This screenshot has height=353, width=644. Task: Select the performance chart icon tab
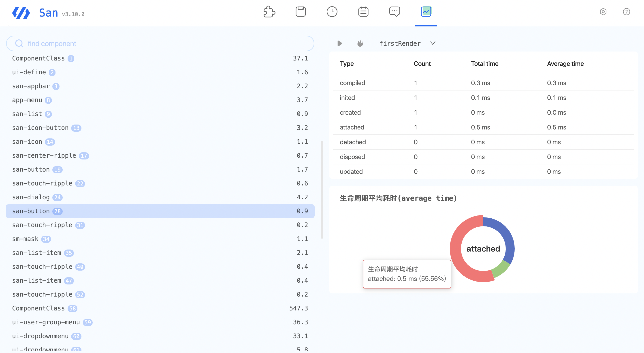[426, 12]
